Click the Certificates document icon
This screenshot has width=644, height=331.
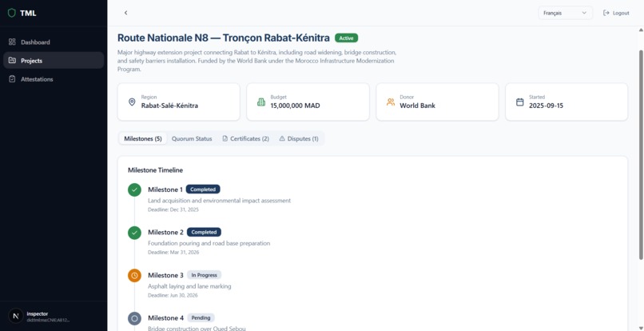(225, 138)
